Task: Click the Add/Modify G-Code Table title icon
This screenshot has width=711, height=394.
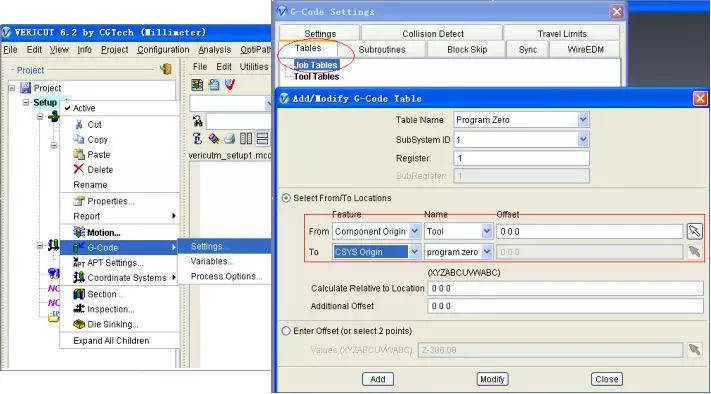Action: click(x=284, y=98)
